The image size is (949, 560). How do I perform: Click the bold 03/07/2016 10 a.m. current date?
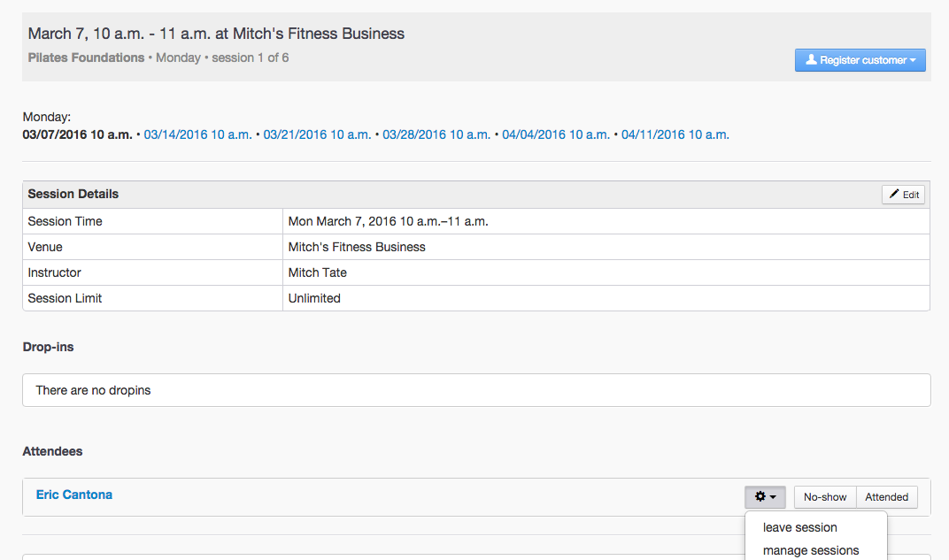click(x=77, y=134)
